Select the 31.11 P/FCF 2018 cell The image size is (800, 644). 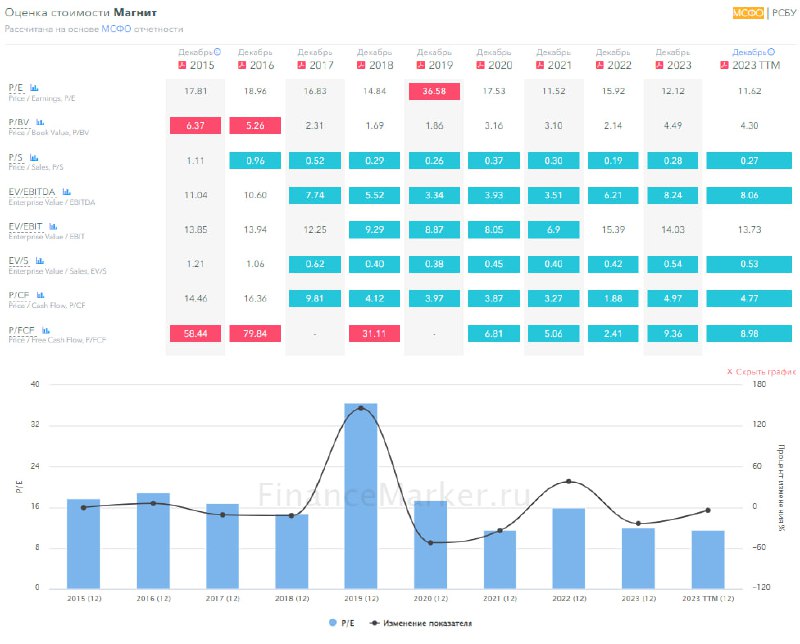[374, 333]
